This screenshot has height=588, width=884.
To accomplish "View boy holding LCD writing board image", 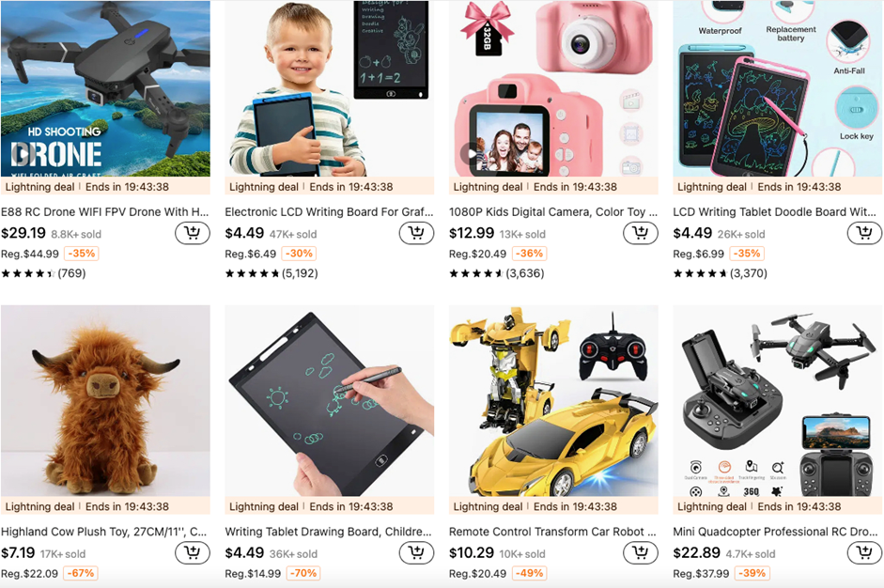I will (329, 88).
